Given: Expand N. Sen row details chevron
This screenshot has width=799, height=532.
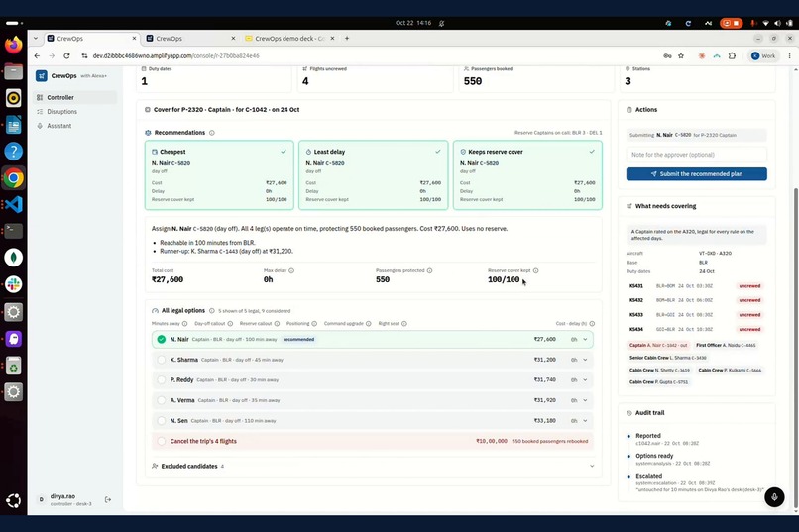Looking at the screenshot, I should pyautogui.click(x=585, y=420).
